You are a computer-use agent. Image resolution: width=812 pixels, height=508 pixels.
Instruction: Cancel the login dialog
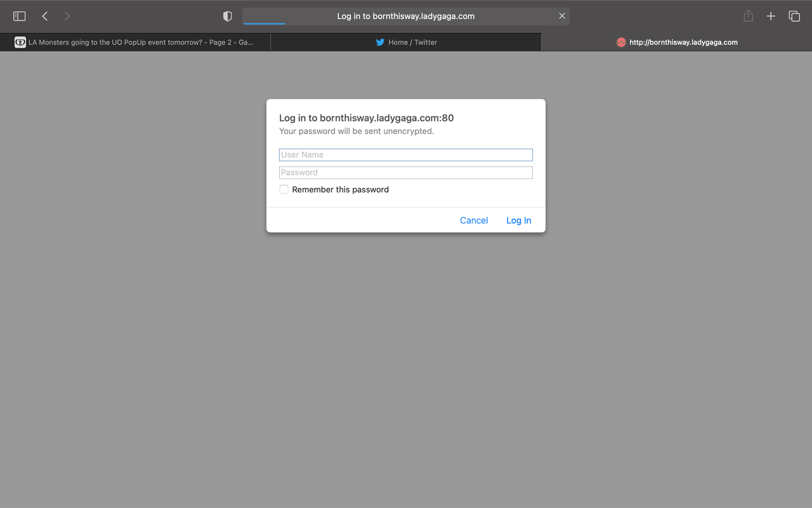pos(474,220)
